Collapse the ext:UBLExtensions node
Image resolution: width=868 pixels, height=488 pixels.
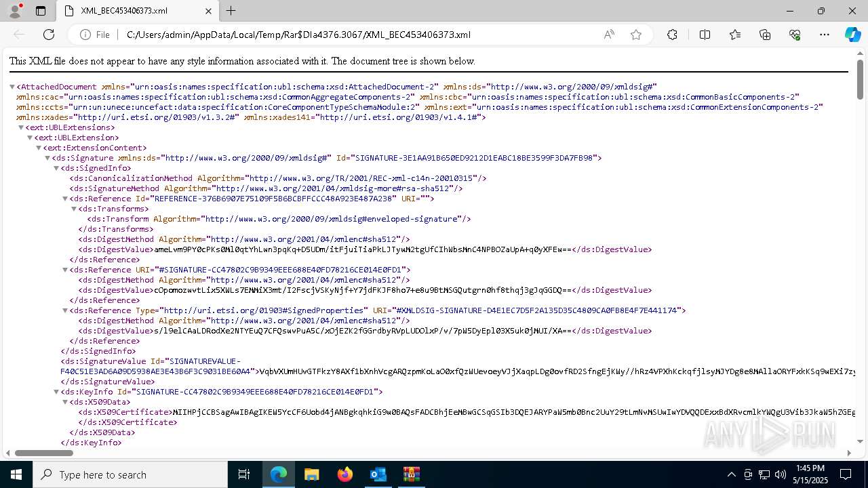coord(21,127)
